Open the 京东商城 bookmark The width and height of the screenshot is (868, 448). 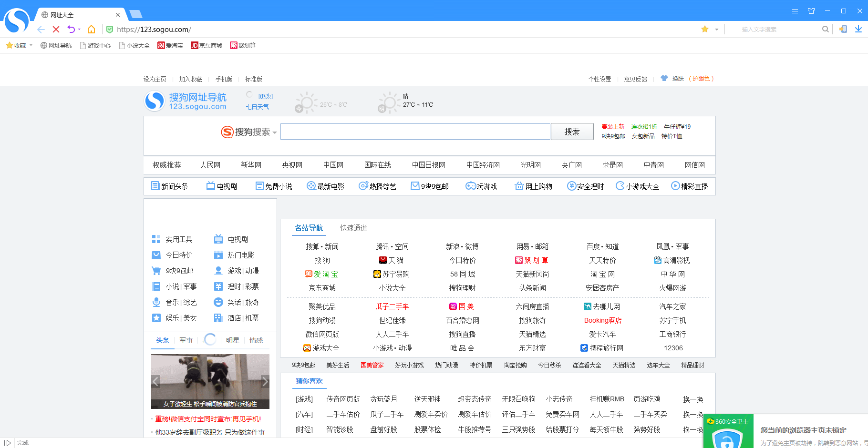point(207,46)
